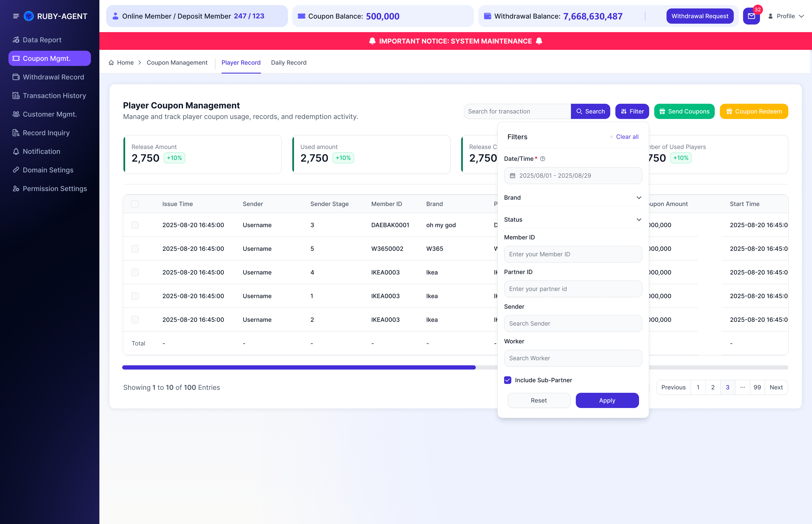Click the Profile user avatar icon
812x524 pixels.
771,16
